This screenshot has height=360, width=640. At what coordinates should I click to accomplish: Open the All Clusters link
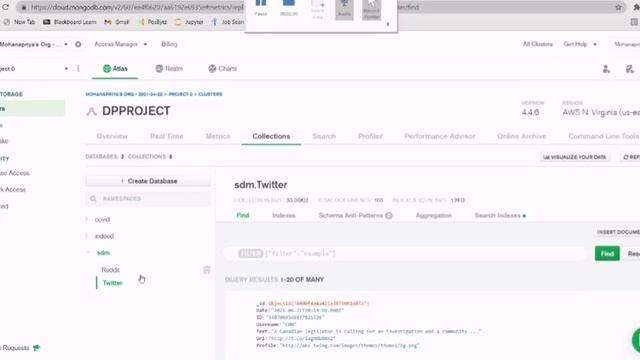(538, 44)
